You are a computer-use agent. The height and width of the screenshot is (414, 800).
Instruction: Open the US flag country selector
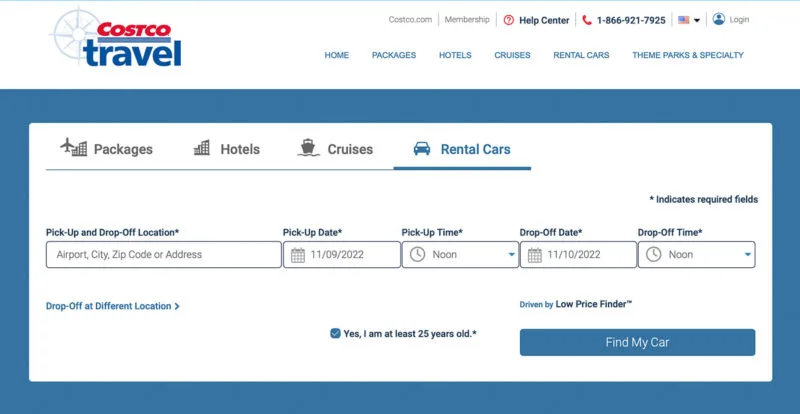tap(689, 20)
